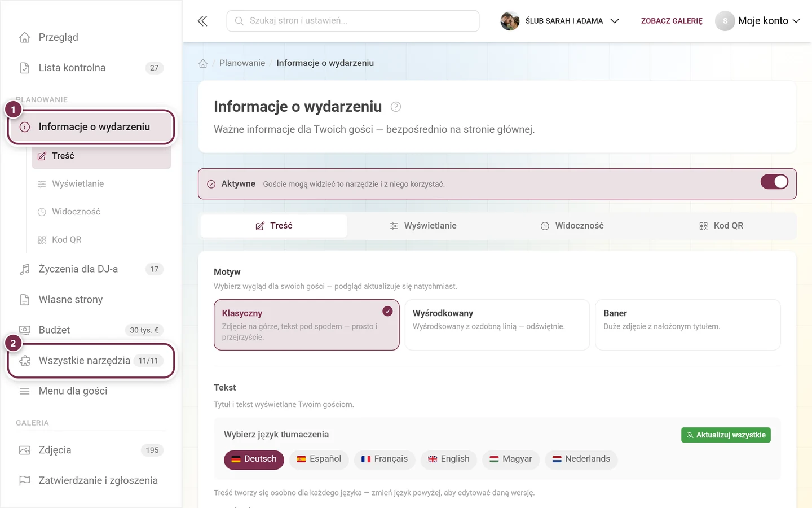Click the Aktualizuj wszystkie button
Image resolution: width=812 pixels, height=508 pixels.
pos(726,435)
